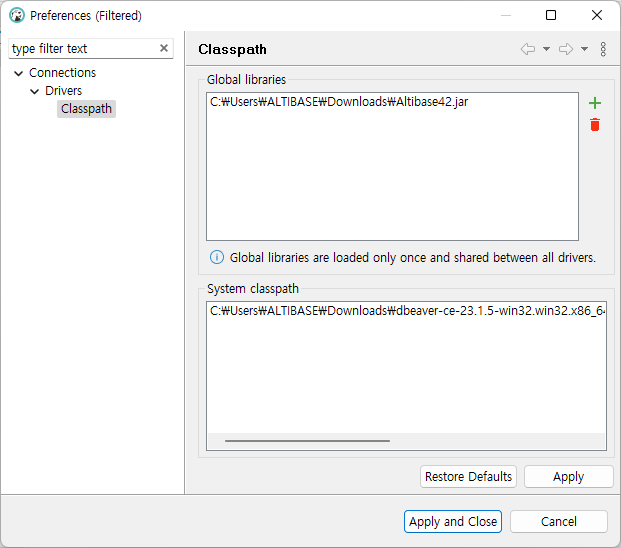
Task: Collapse the Drivers tree node
Action: (x=35, y=91)
